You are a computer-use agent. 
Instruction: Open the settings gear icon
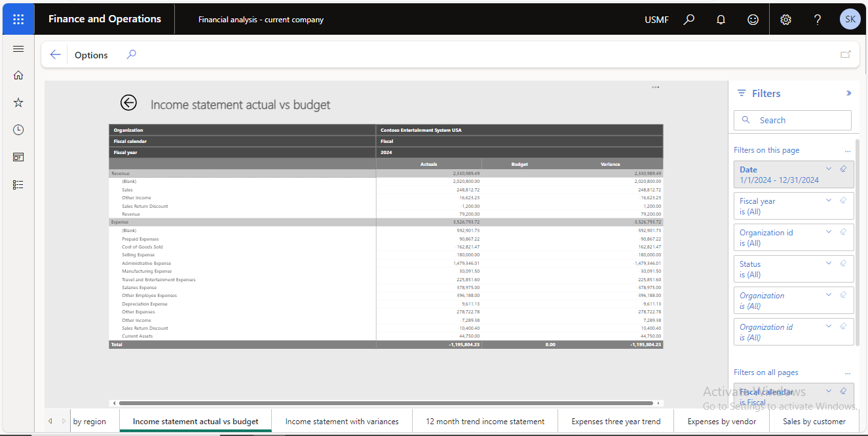pos(785,20)
